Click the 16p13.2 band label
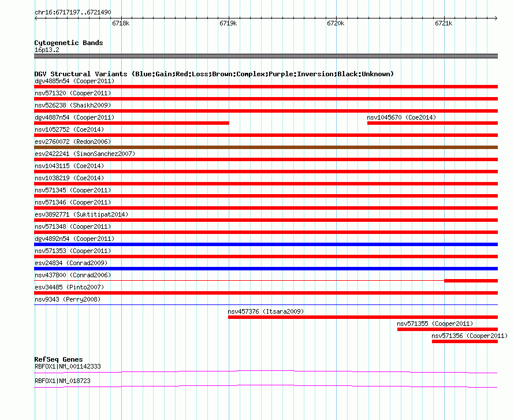Screen dimensions: 514x420 47,50
